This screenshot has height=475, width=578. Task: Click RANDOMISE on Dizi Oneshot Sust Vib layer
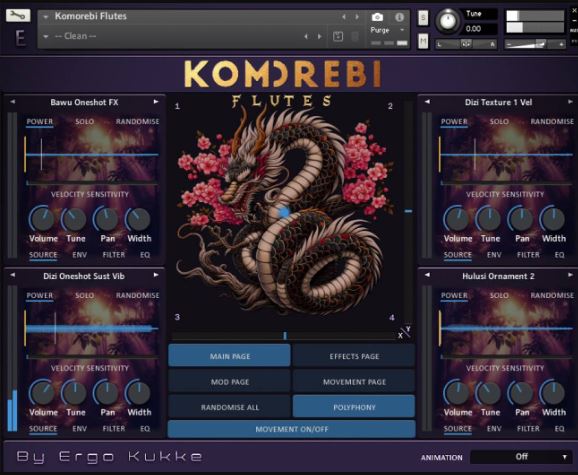click(137, 296)
